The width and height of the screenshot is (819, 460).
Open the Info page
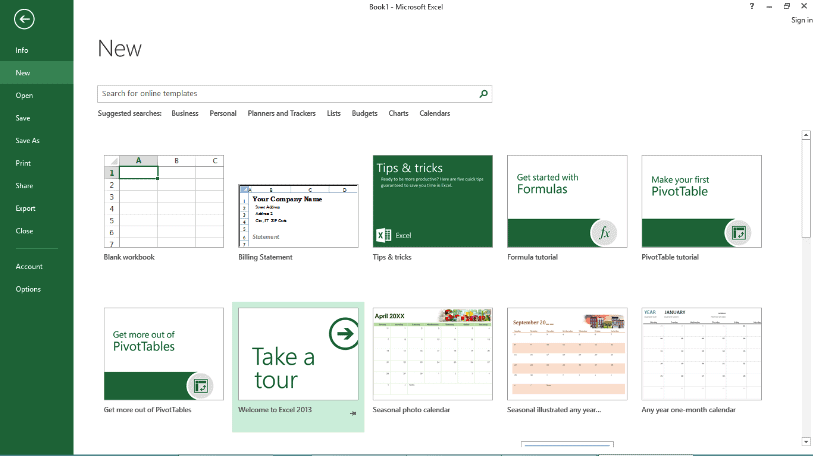(x=21, y=51)
